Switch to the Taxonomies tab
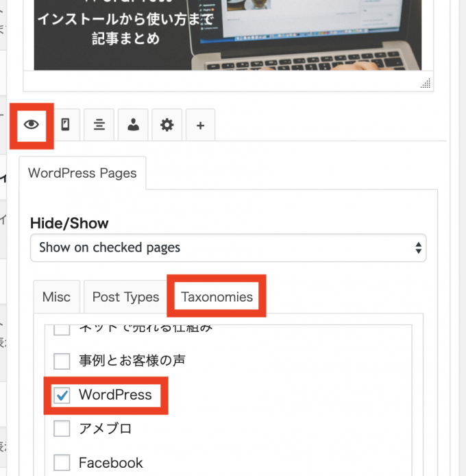466x476 pixels. (x=217, y=297)
